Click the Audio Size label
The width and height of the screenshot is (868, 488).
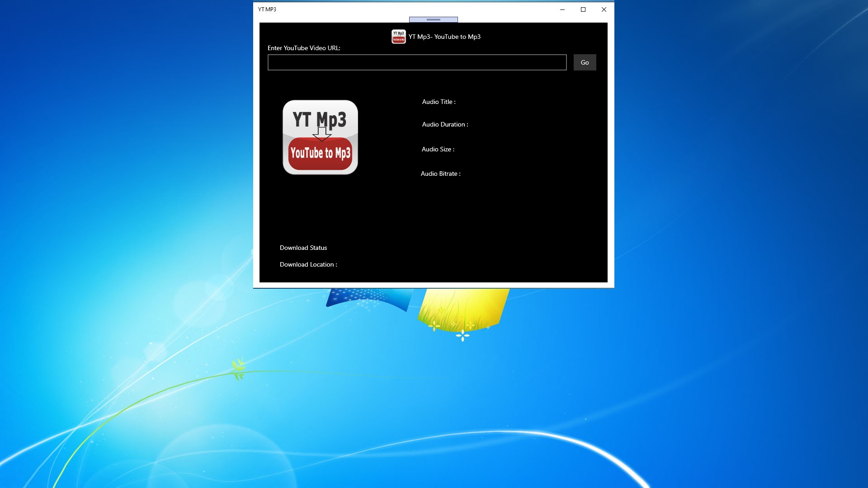coord(438,150)
